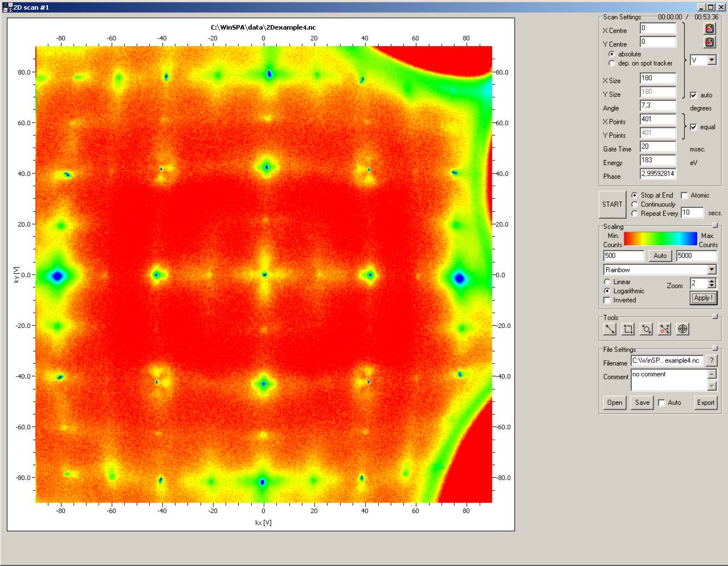Uncheck the auto size checkbox
728x566 pixels.
[693, 95]
